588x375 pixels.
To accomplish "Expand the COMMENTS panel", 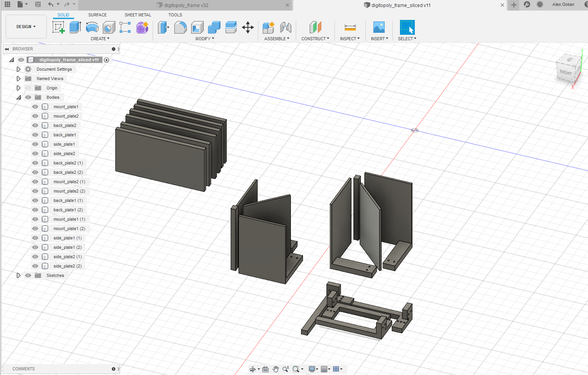I will coord(113,369).
